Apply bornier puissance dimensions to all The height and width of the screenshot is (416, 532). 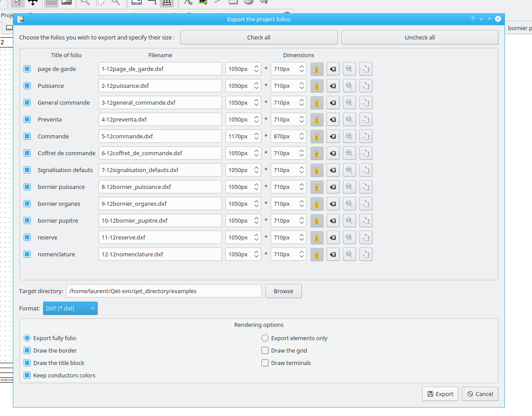(366, 187)
